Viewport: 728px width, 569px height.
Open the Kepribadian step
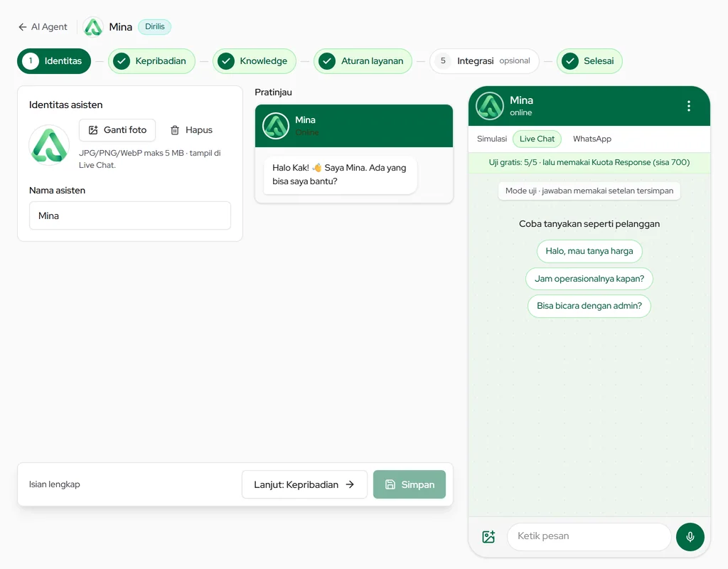pos(151,61)
